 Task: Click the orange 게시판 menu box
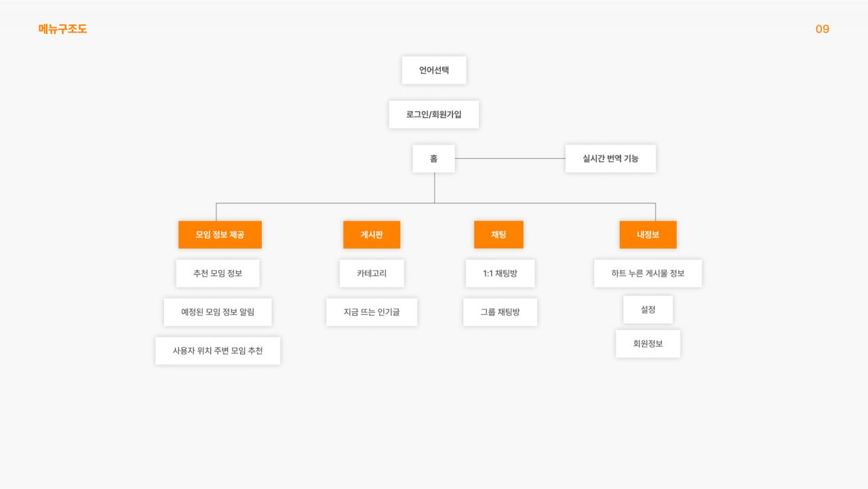click(372, 235)
